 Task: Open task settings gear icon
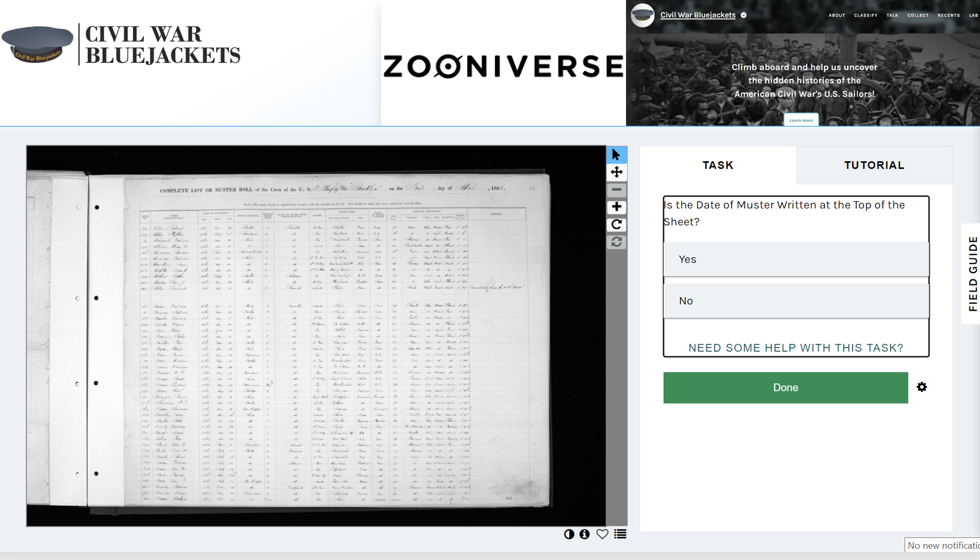click(922, 387)
